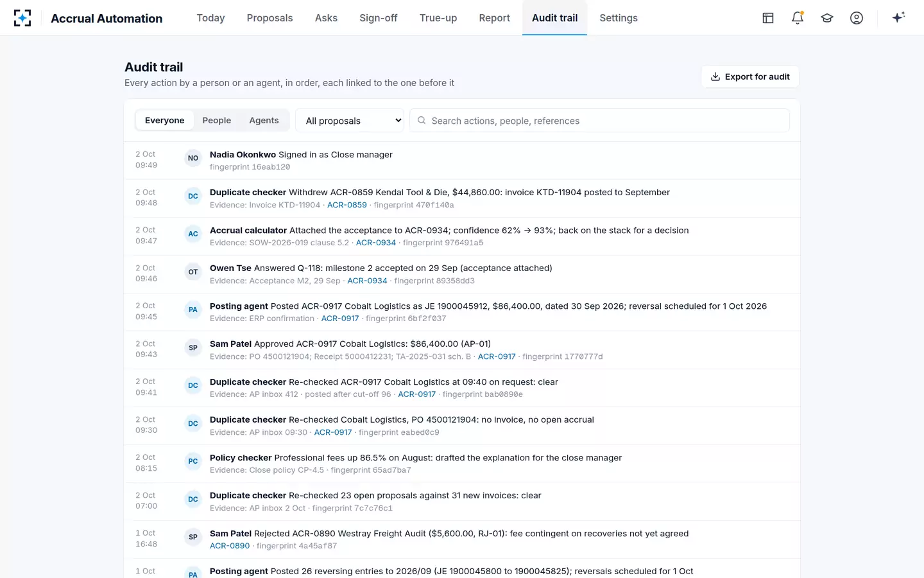Open the sparkle AI assistant icon

click(898, 17)
